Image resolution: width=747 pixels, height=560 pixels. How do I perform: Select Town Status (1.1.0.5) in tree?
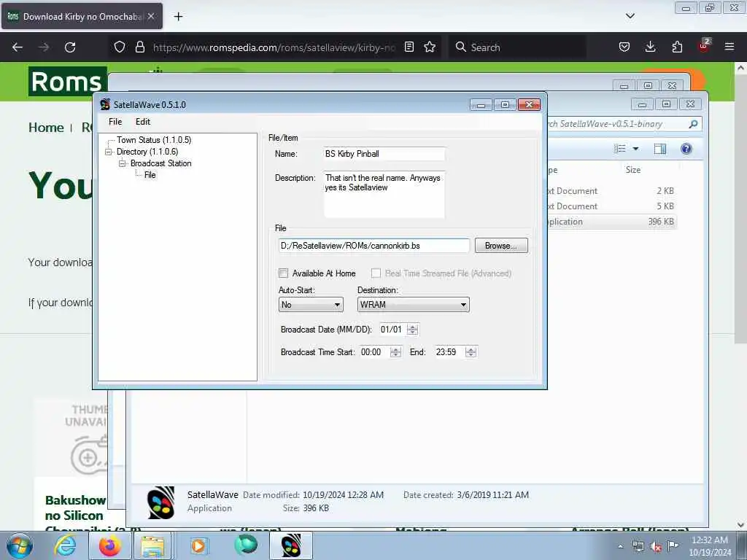click(x=154, y=140)
